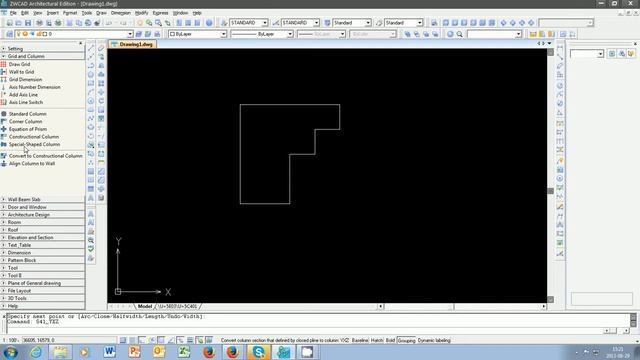Toggle Baseline in the status bar
The height and width of the screenshot is (360, 640).
tap(360, 340)
